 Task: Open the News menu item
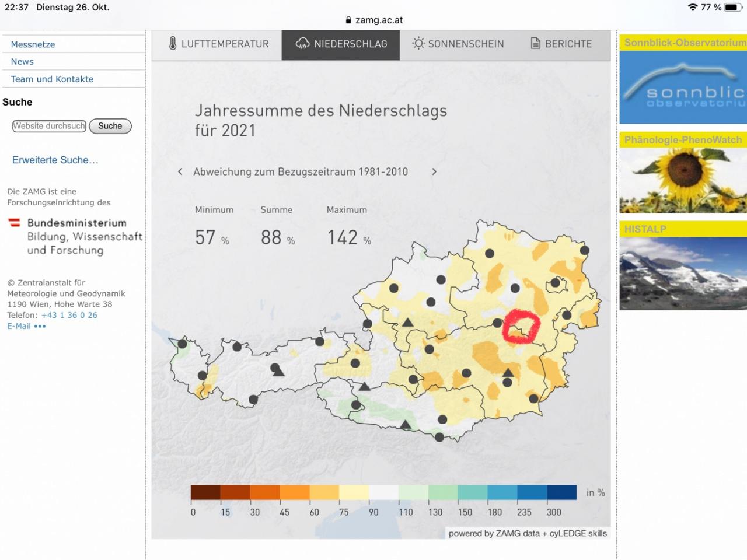tap(22, 62)
